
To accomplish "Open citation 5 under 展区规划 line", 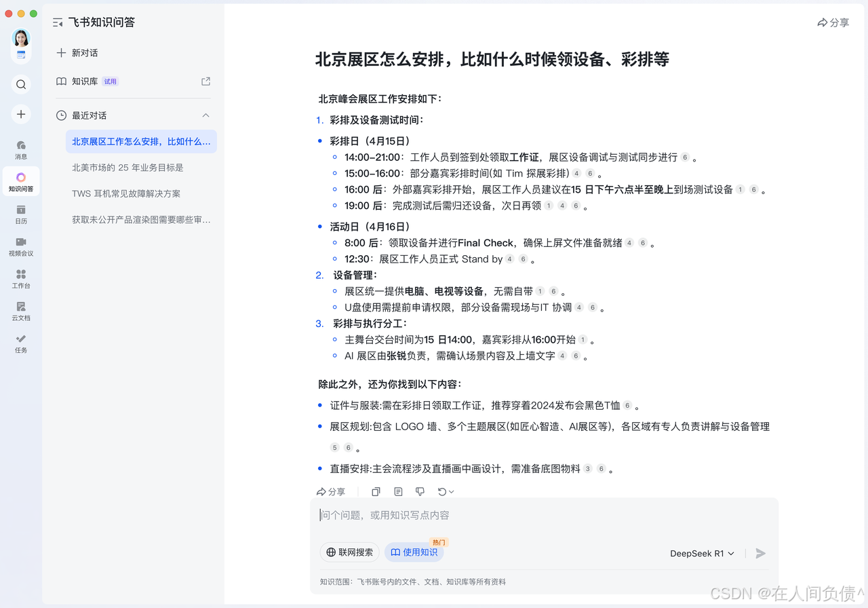I will (x=334, y=448).
